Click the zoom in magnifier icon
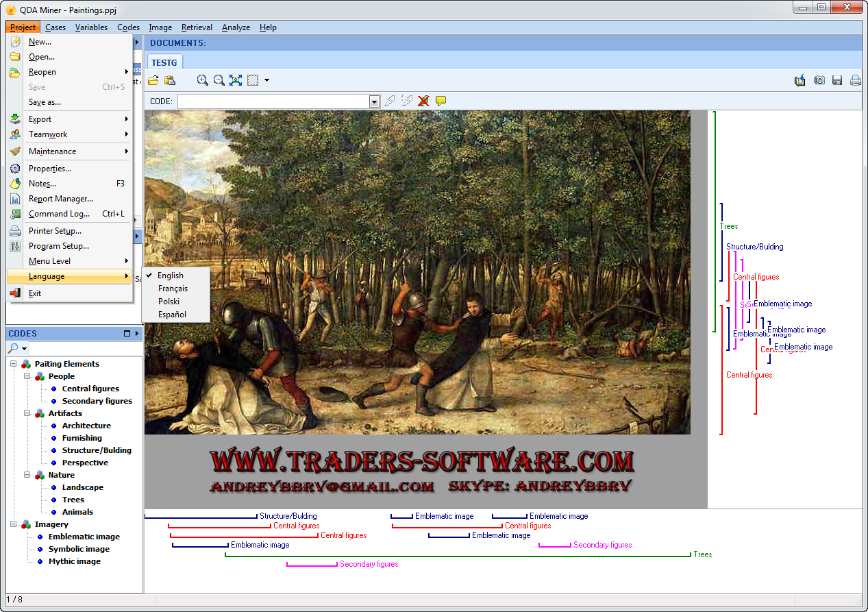The width and height of the screenshot is (868, 612). 202,80
